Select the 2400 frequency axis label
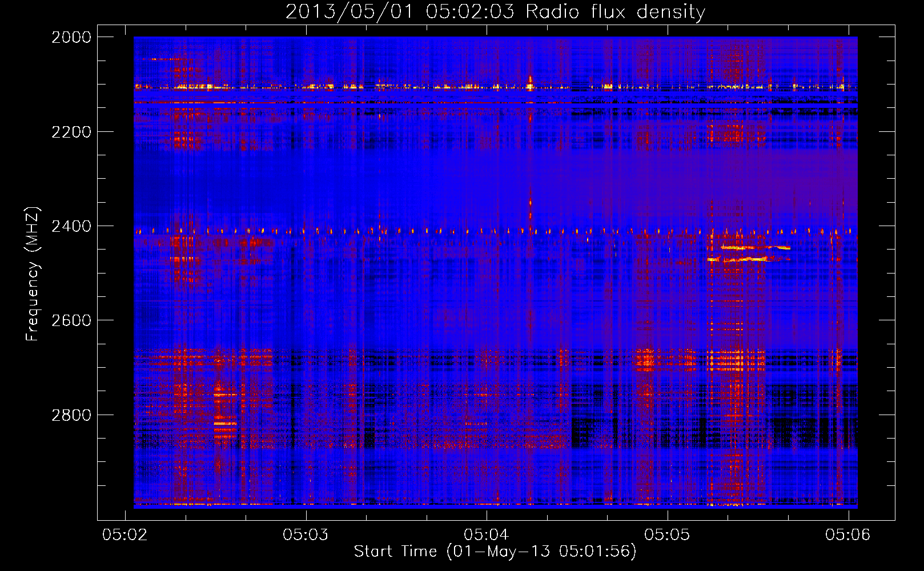The image size is (924, 571). point(71,226)
